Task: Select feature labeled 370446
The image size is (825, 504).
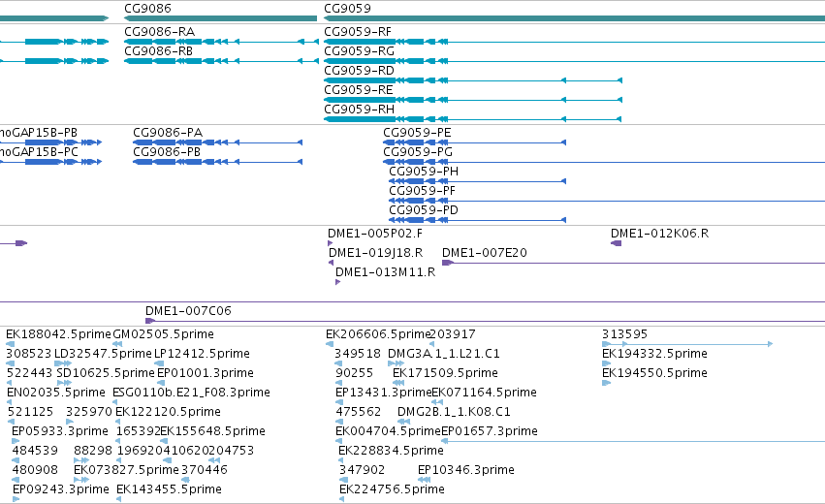Action: click(205, 470)
